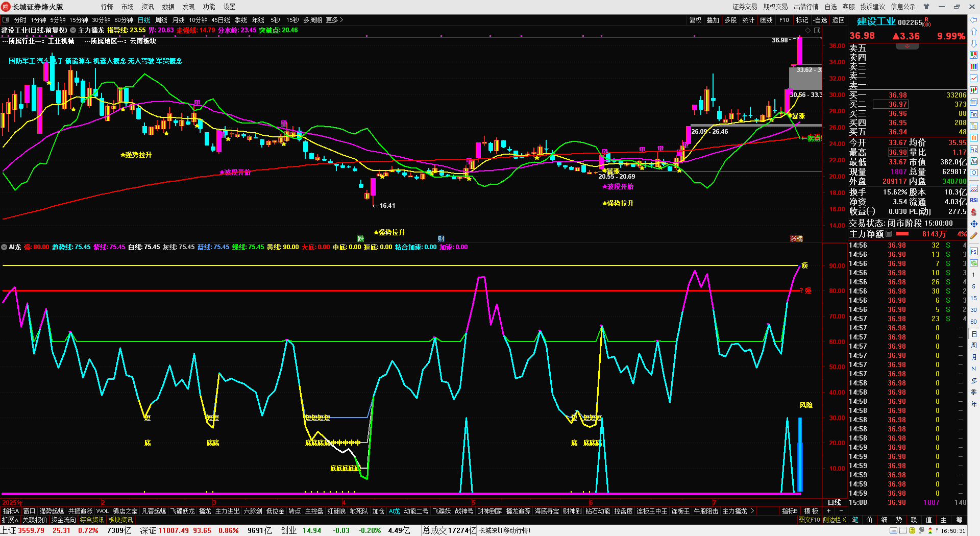Click the left arrow back icon
Screen dimensions: 980x536
click(x=973, y=20)
